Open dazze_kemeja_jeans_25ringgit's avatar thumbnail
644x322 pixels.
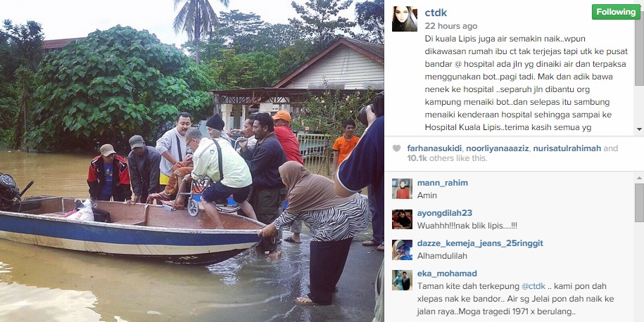[402, 250]
